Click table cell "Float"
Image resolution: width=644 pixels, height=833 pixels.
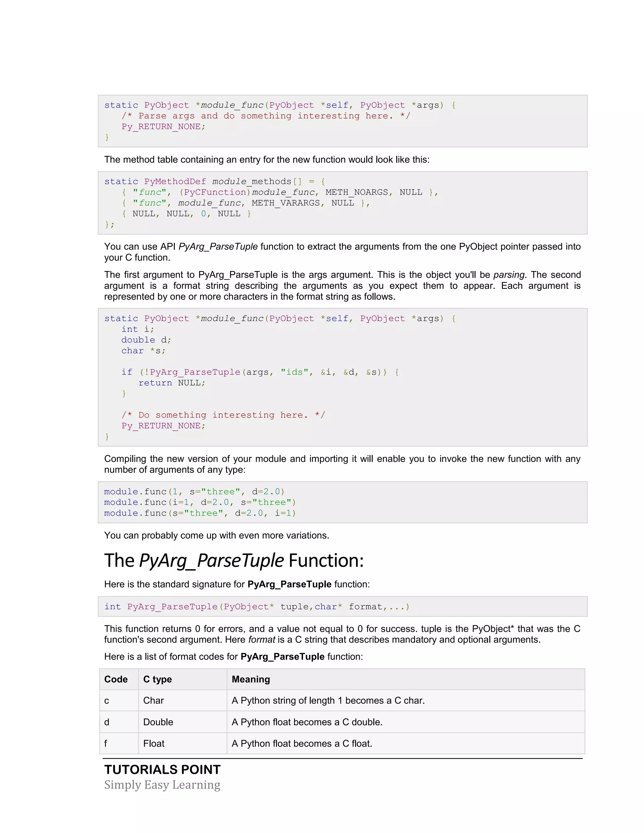tap(182, 743)
